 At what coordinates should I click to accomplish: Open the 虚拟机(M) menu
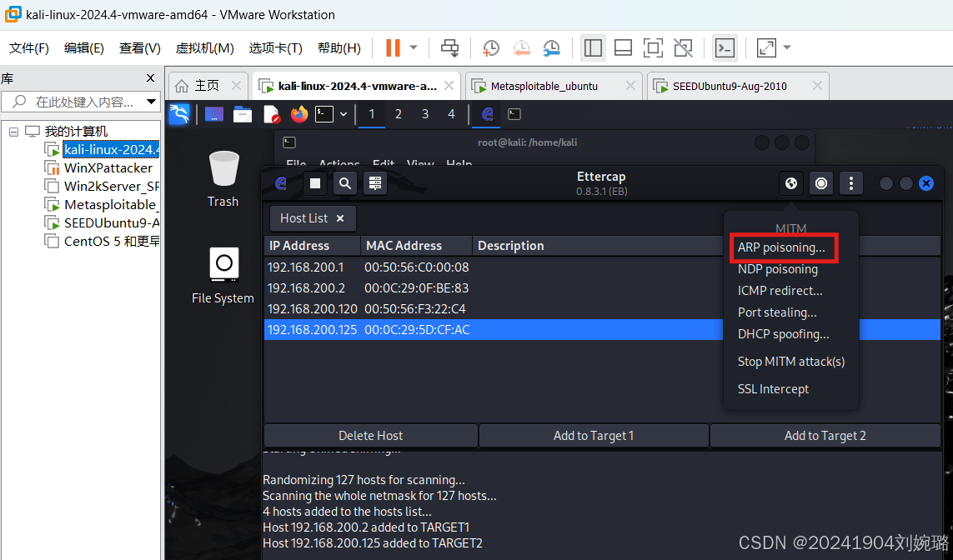[205, 48]
